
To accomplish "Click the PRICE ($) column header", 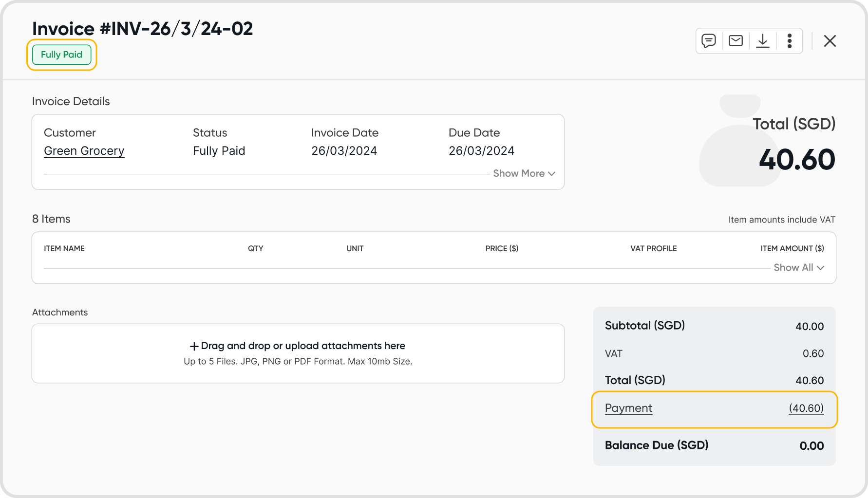I will tap(502, 248).
